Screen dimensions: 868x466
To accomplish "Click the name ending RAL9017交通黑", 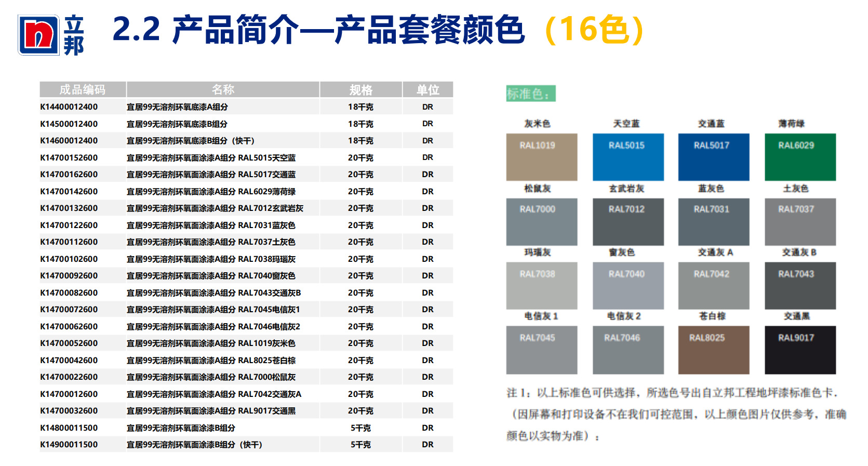I will click(211, 411).
